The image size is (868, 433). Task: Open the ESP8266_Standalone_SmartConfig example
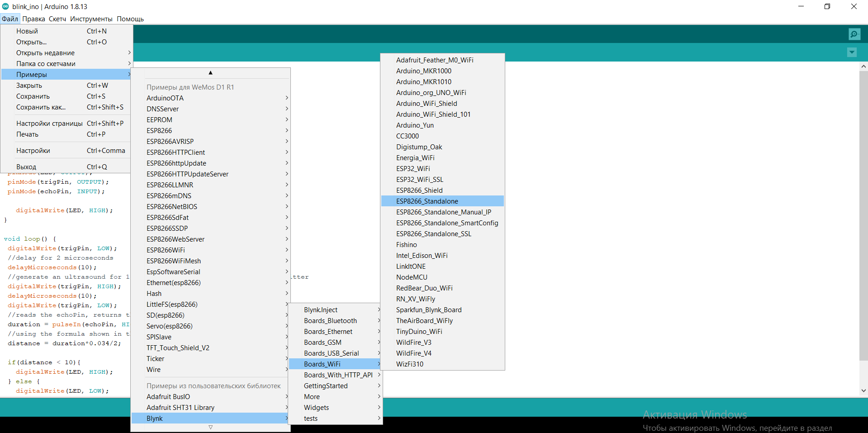[x=442, y=223]
